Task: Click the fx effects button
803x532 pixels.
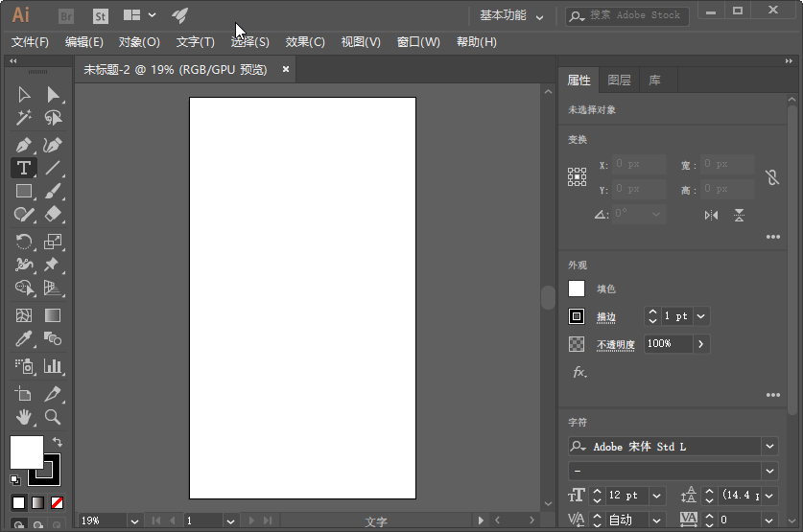Action: [579, 372]
